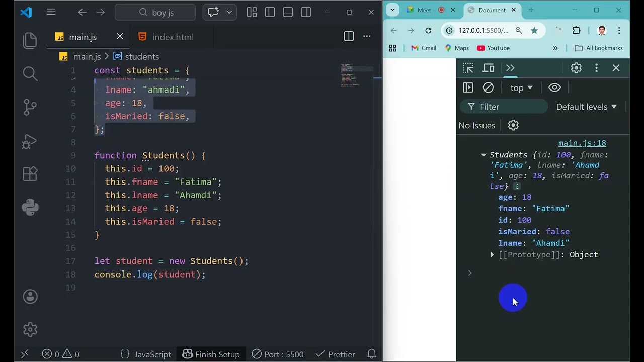
Task: Click line number 17 in gutter
Action: (70, 261)
